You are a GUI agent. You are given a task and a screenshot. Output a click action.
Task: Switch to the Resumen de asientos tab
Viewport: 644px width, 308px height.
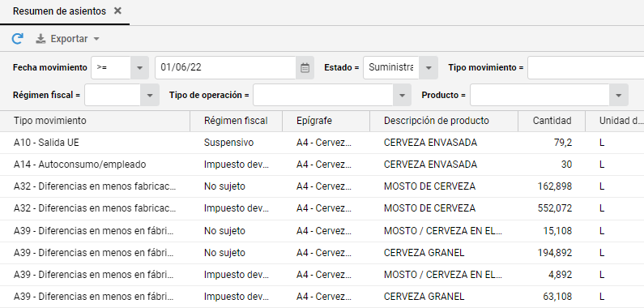tap(59, 11)
